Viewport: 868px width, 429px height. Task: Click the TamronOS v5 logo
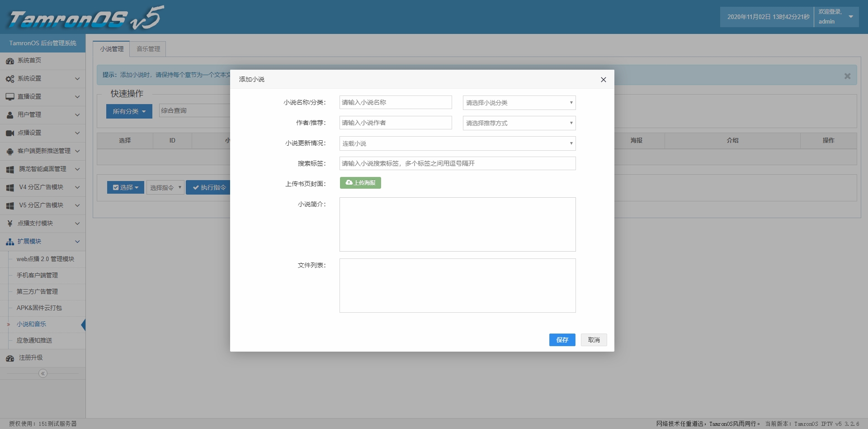click(x=86, y=17)
